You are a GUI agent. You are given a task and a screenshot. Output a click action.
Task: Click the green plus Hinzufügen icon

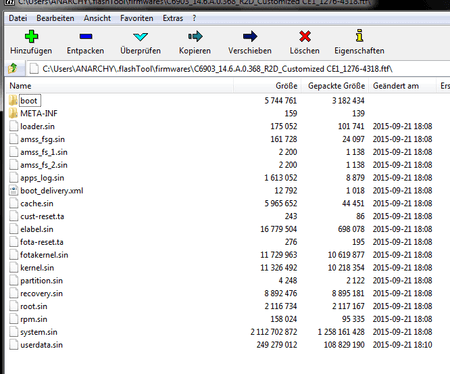31,36
